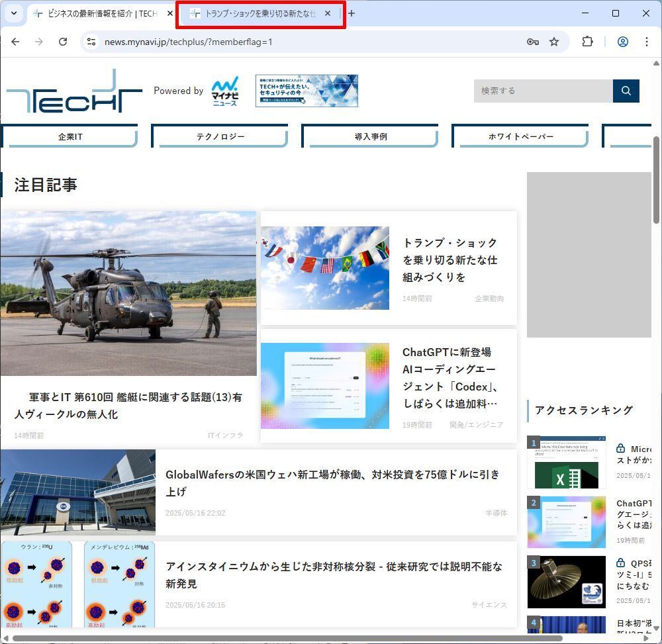The width and height of the screenshot is (662, 644).
Task: Open the world flags article thumbnail
Action: coord(324,268)
